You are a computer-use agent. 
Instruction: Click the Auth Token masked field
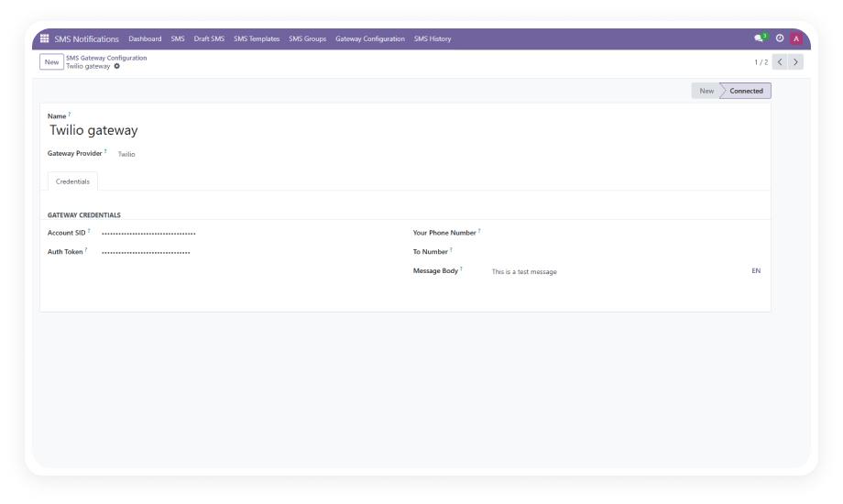pos(146,252)
